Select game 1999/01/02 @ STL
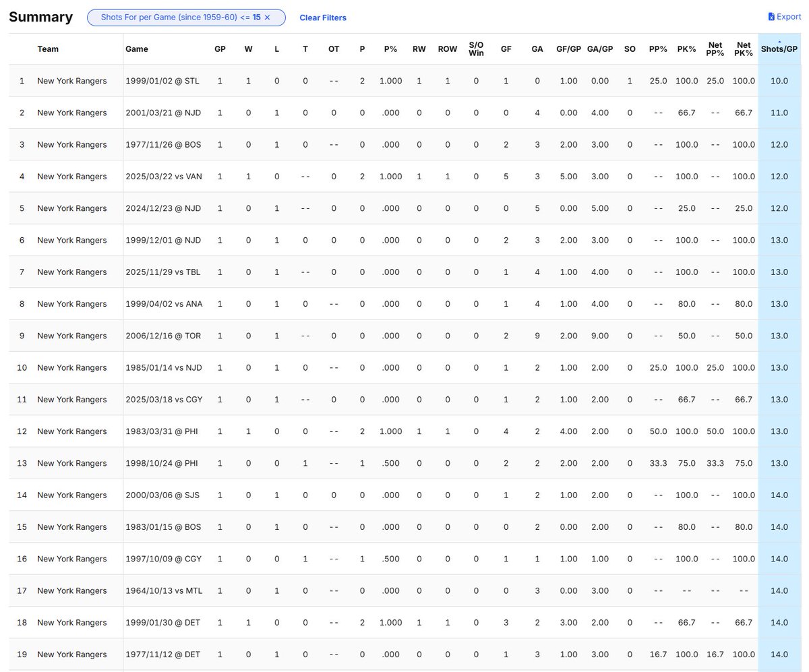The height and width of the screenshot is (672, 809). coord(162,81)
